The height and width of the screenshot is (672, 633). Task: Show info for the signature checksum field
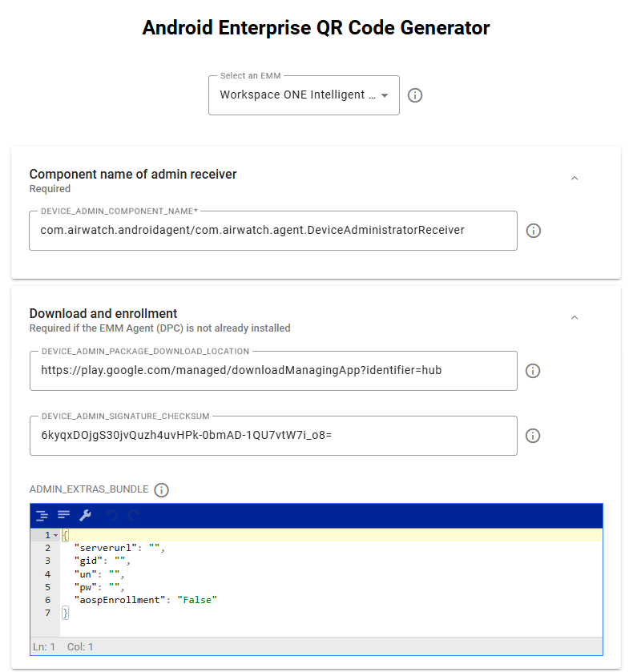click(533, 436)
